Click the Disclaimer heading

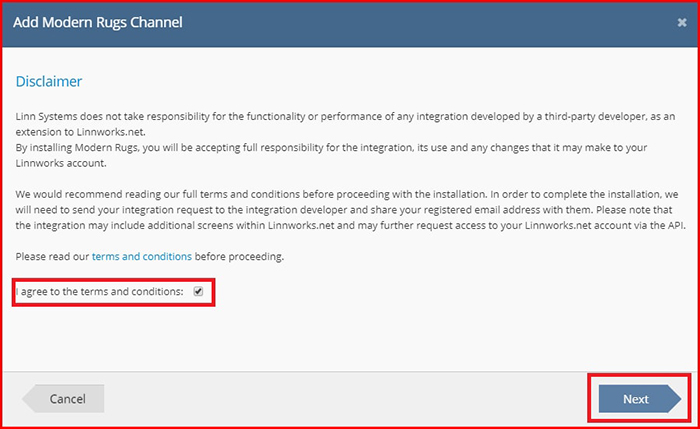[49, 81]
